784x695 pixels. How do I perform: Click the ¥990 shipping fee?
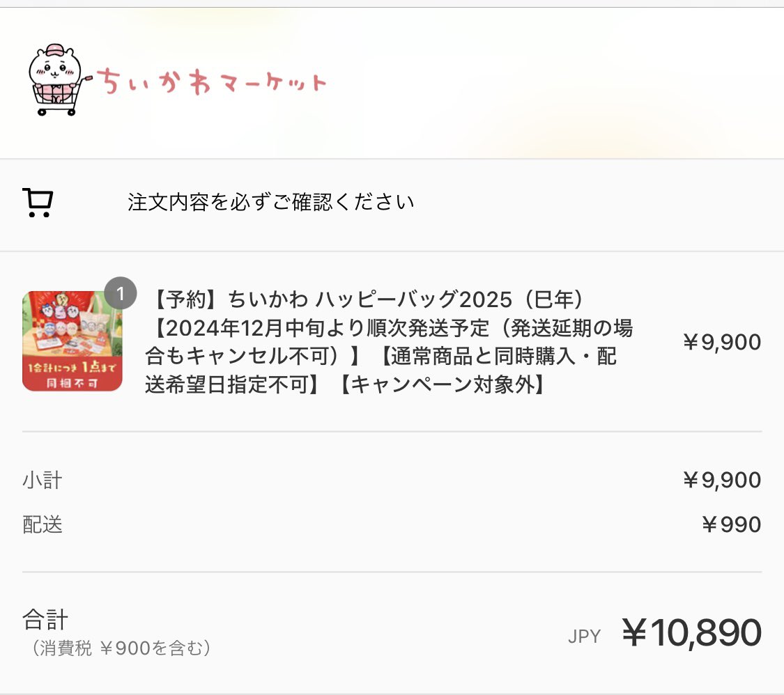(x=732, y=524)
